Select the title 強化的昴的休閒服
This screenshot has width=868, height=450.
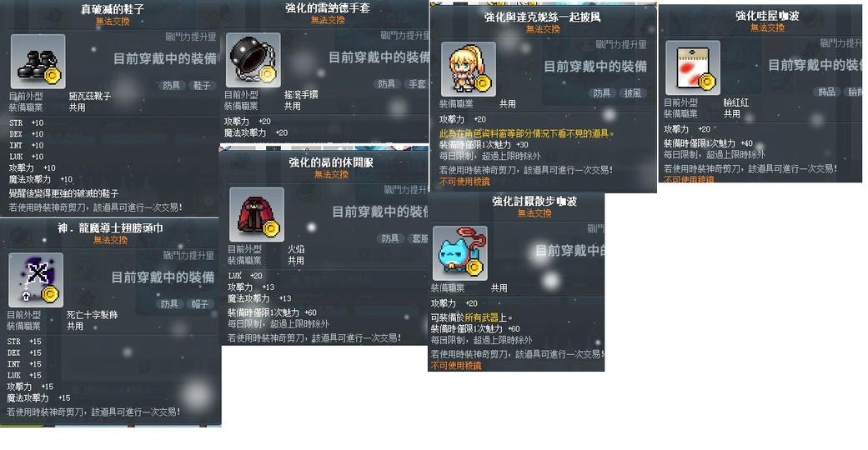[331, 162]
